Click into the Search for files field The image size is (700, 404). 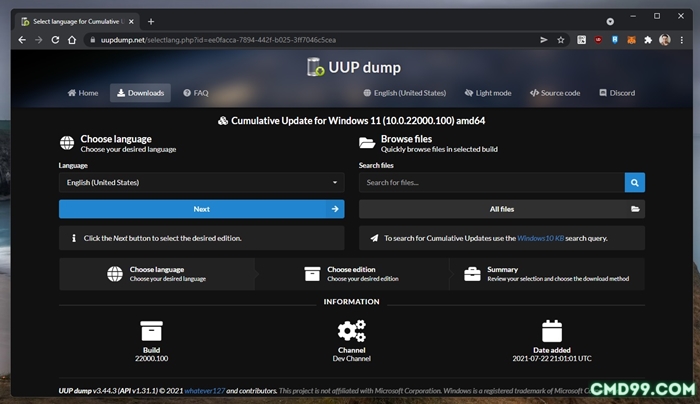pyautogui.click(x=492, y=183)
